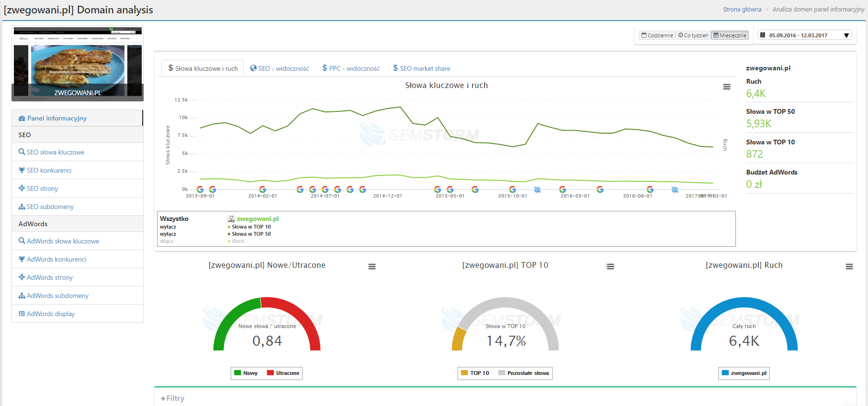Screen dimensions: 868x406
Task: Switch to the SEO market share tab
Action: coord(422,68)
